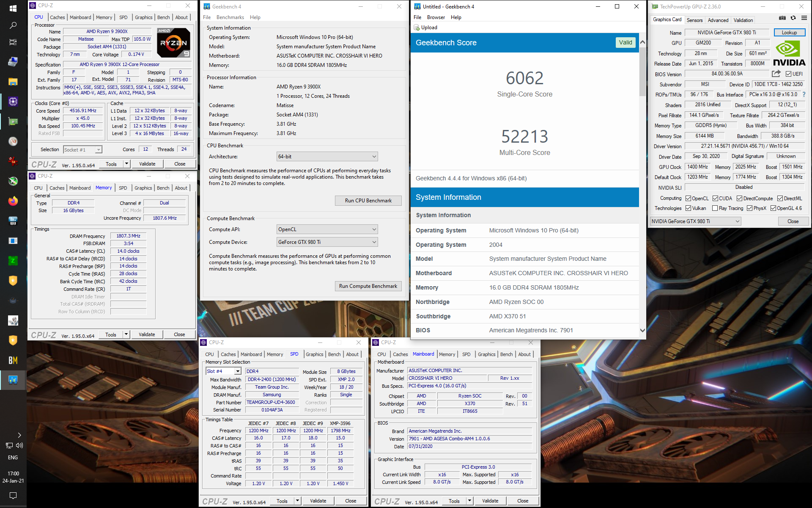Click the Lookup button in GPU-Z
Image resolution: width=812 pixels, height=508 pixels.
[789, 33]
